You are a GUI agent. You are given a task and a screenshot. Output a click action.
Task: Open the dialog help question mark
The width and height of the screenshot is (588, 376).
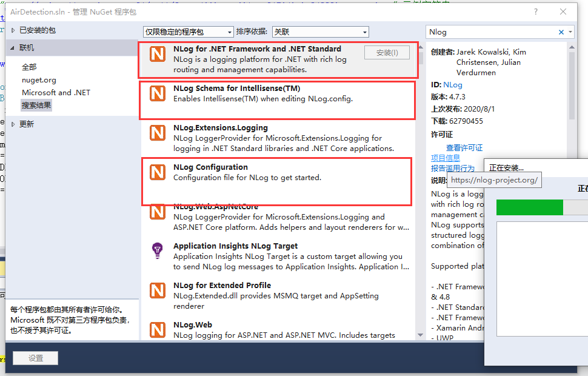point(536,12)
